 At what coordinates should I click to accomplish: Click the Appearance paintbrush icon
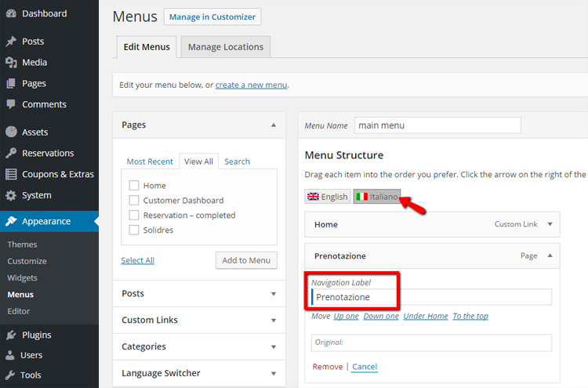[x=11, y=221]
